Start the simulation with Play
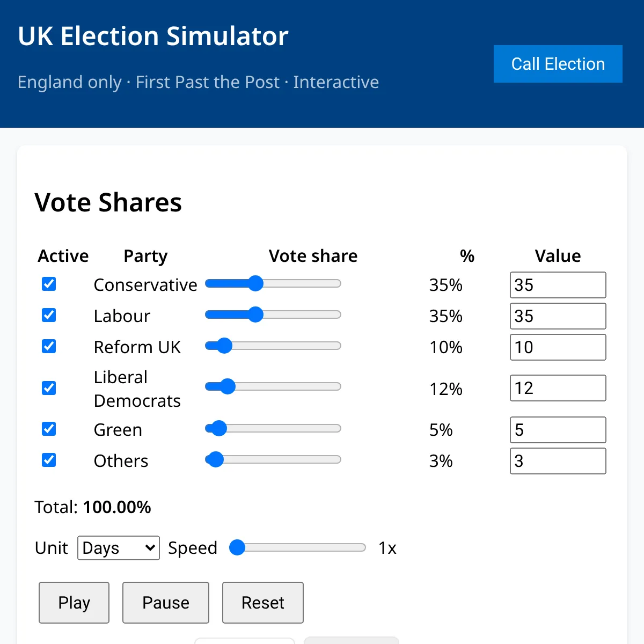Screen dimensions: 644x644 (x=74, y=603)
